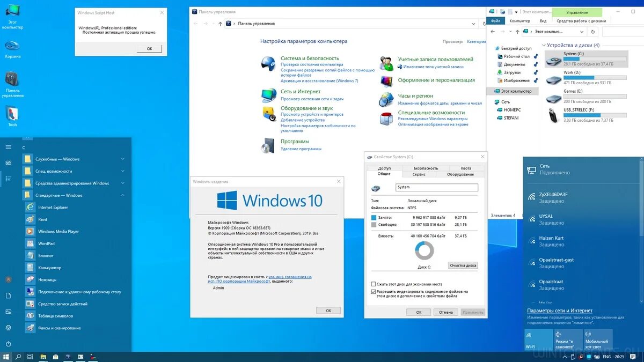Select Этот компьютер in Explorer navigation pane
The height and width of the screenshot is (362, 644).
(x=513, y=91)
